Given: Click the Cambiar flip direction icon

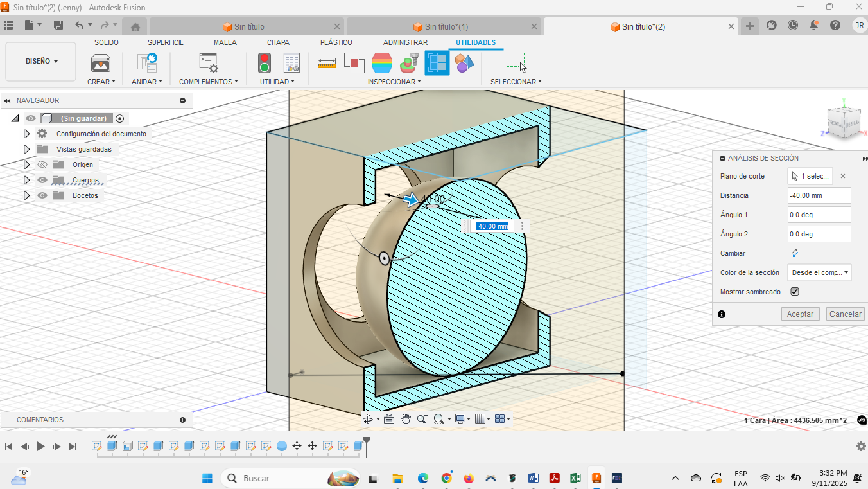Looking at the screenshot, I should click(794, 253).
